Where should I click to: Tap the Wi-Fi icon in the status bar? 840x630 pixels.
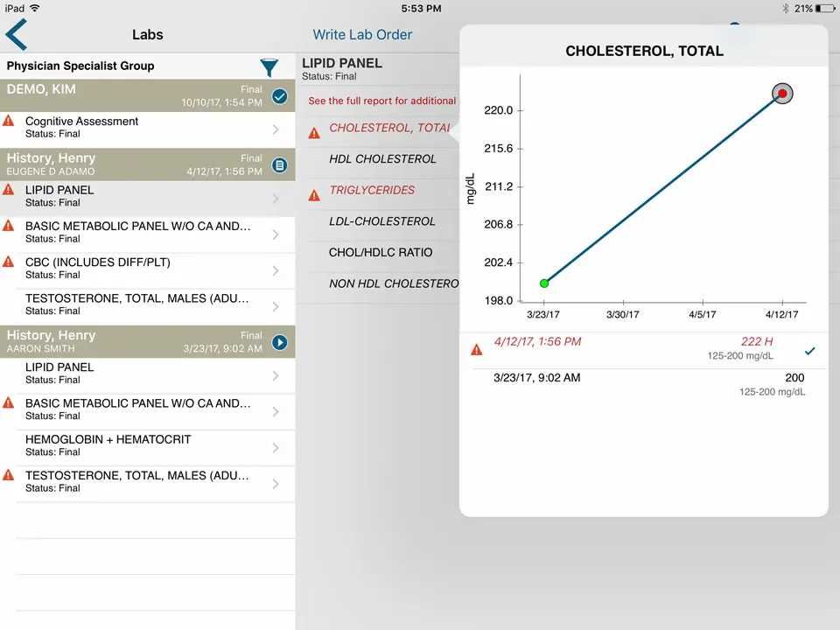[x=34, y=8]
